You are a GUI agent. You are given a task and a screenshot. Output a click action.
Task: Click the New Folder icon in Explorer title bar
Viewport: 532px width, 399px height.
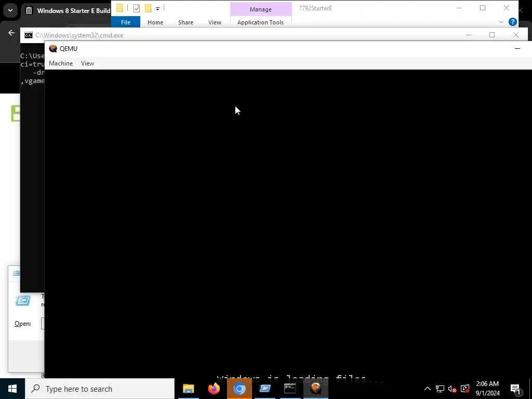click(x=148, y=8)
